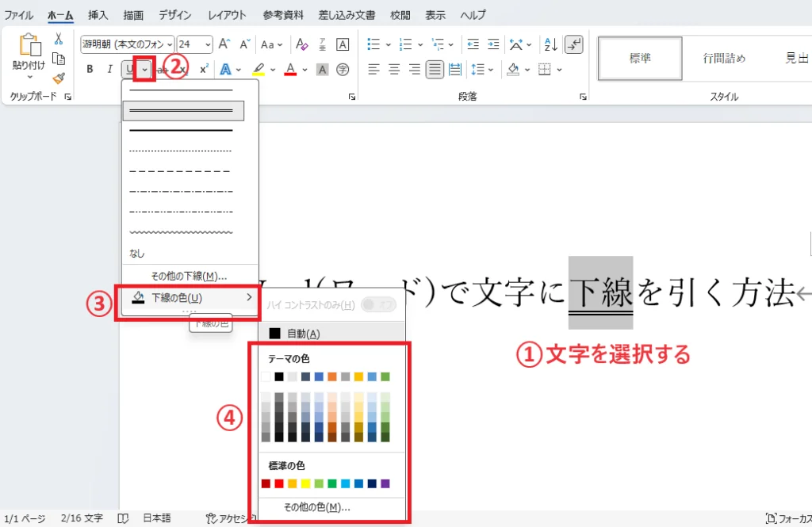The image size is (812, 527).
Task: Increase font size with A^ button
Action: click(x=224, y=44)
